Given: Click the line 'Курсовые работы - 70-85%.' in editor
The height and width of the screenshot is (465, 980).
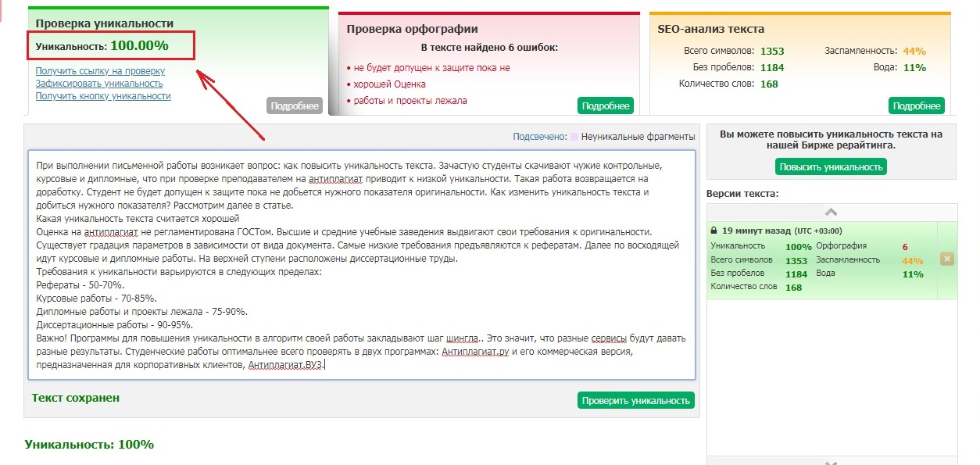Looking at the screenshot, I should point(97,299).
